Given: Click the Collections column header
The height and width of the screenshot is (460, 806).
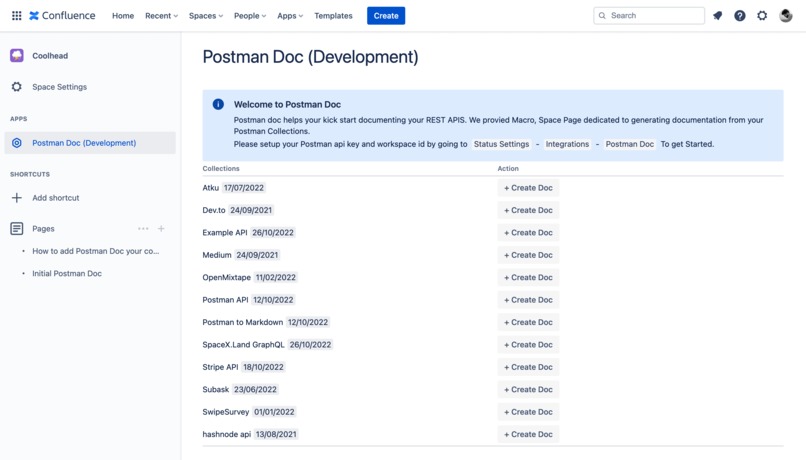Looking at the screenshot, I should (x=221, y=169).
